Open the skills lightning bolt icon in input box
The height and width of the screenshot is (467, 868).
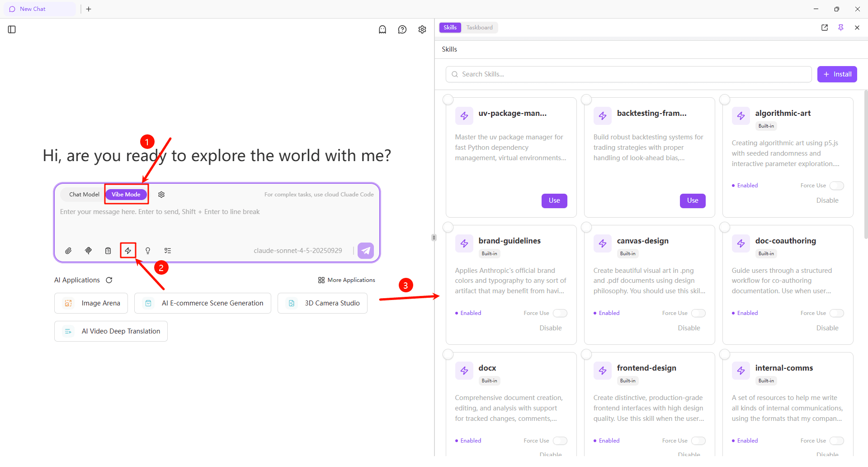coord(128,251)
